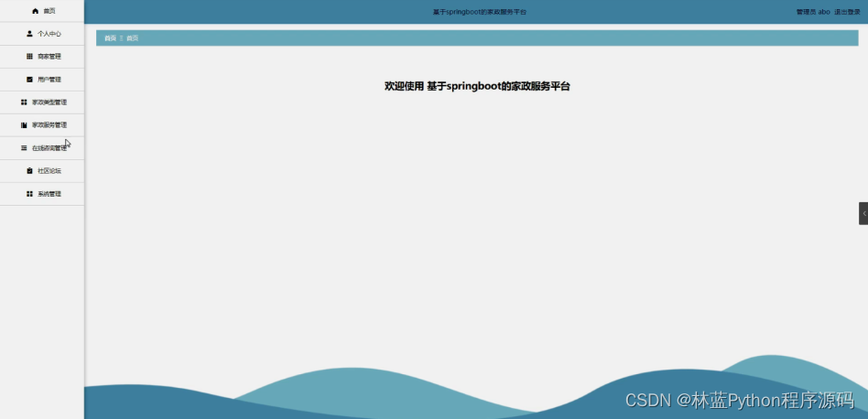Click the 在线咨询管理 list icon
The image size is (868, 419).
pyautogui.click(x=24, y=148)
